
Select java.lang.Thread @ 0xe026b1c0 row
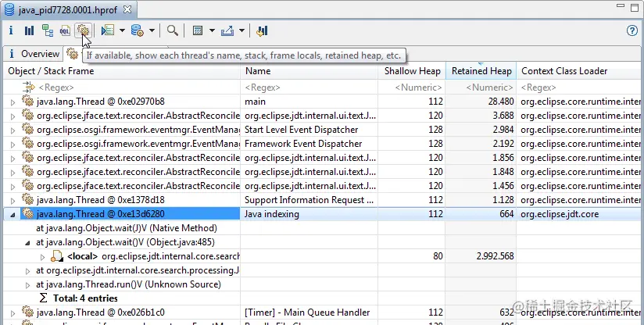[x=324, y=312]
